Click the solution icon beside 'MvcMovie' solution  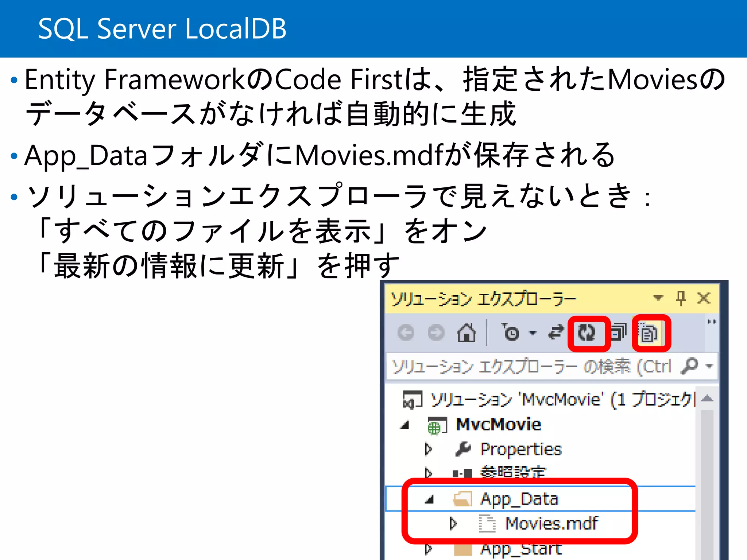click(x=412, y=399)
